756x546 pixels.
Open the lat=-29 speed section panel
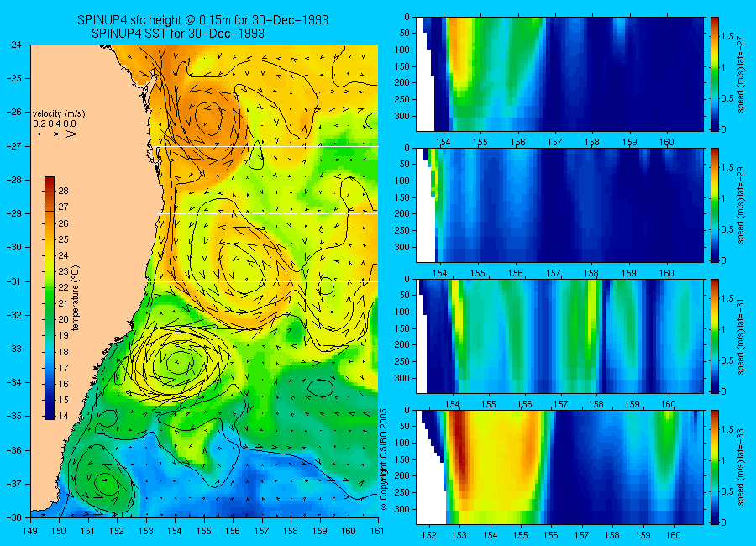[559, 205]
